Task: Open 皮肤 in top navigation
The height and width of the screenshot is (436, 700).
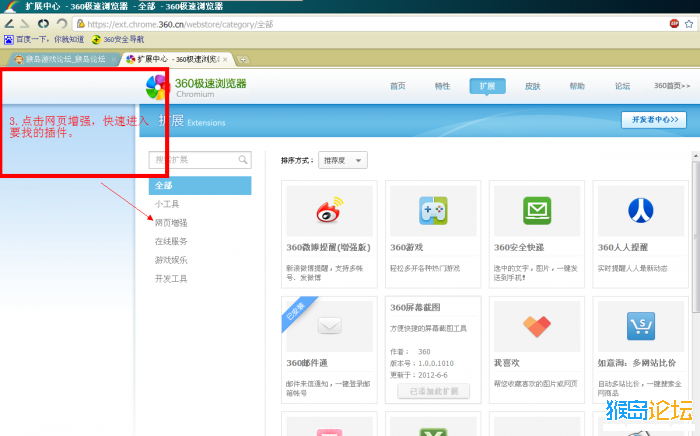Action: pyautogui.click(x=533, y=86)
